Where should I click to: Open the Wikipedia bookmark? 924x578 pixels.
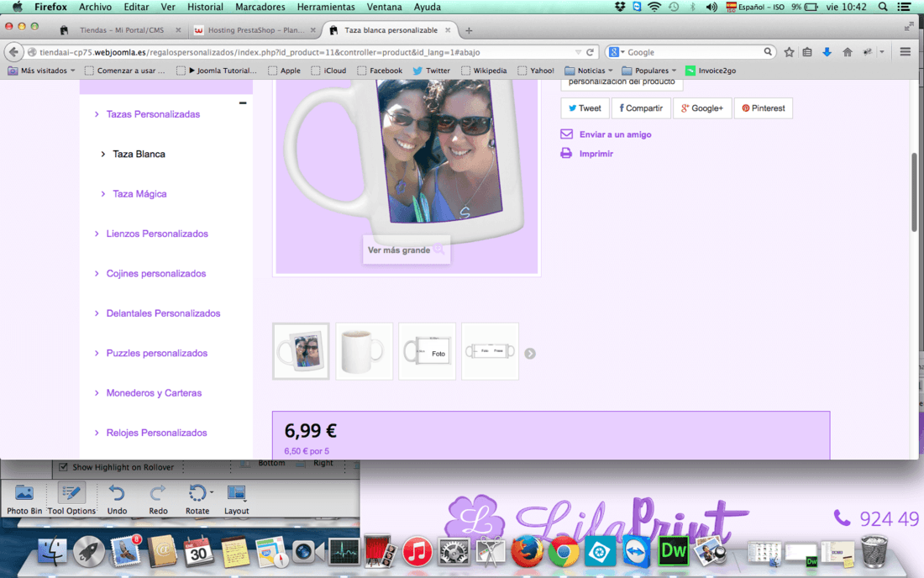point(484,71)
